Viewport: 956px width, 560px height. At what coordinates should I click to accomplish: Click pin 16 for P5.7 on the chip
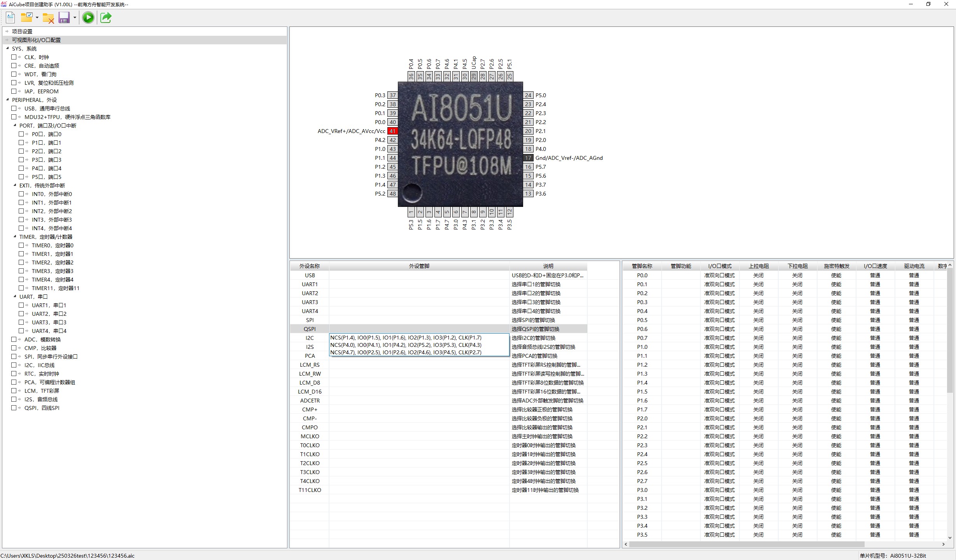pos(528,167)
